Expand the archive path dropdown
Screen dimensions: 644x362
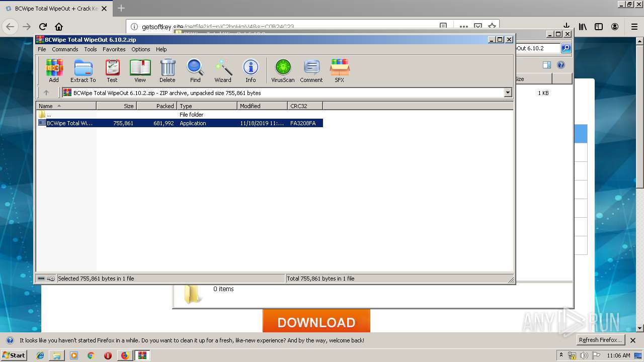click(508, 93)
